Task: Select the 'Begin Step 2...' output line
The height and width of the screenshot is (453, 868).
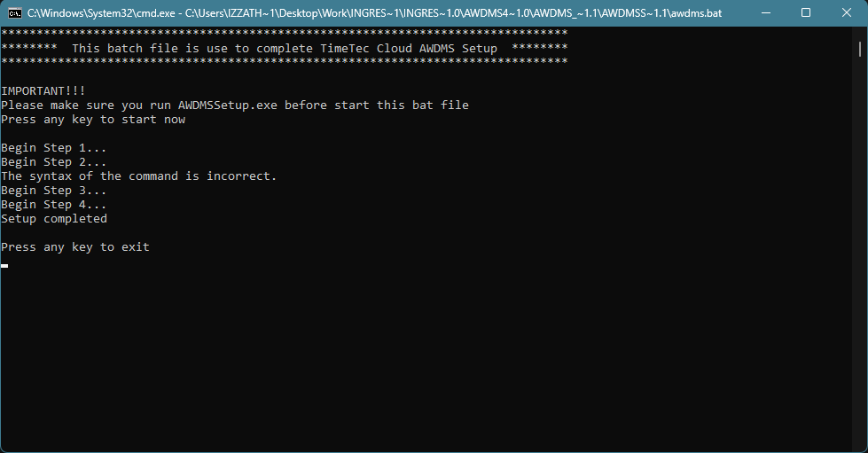Action: click(x=54, y=162)
